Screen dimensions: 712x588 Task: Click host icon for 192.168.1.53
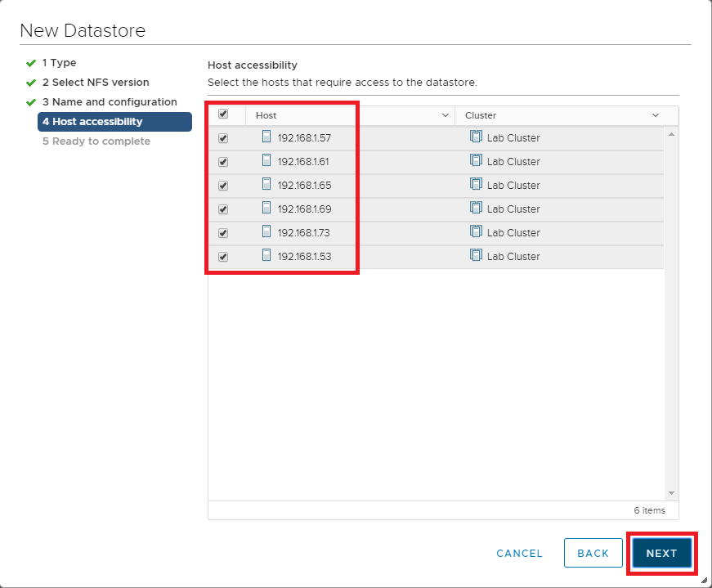266,256
